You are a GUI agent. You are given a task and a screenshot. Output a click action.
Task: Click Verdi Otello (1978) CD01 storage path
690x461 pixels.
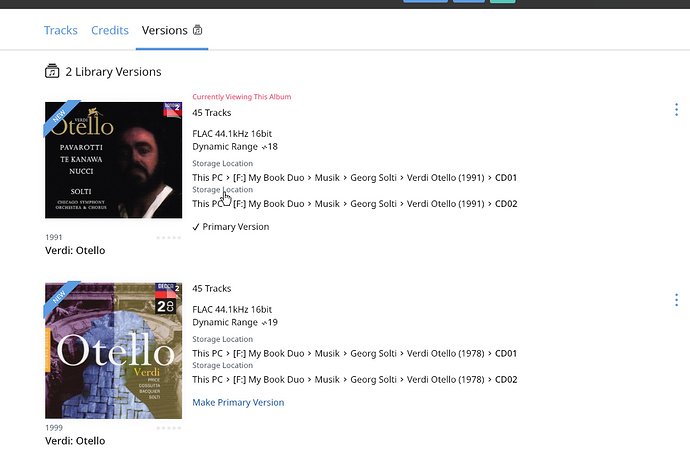point(355,353)
